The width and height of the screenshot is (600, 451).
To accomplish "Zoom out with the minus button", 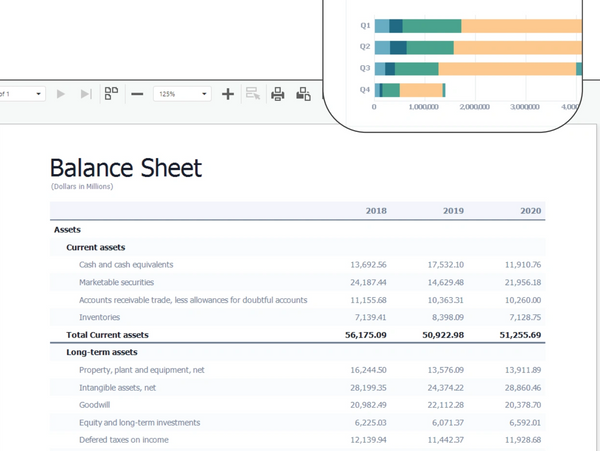I will tap(137, 94).
